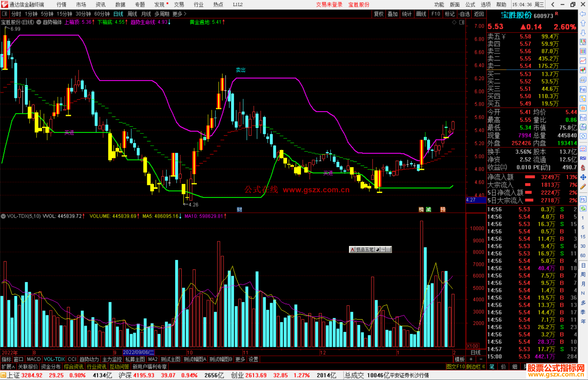The image size is (588, 380).
Task: Open the F10 sidebar icon
Action: click(x=583, y=89)
